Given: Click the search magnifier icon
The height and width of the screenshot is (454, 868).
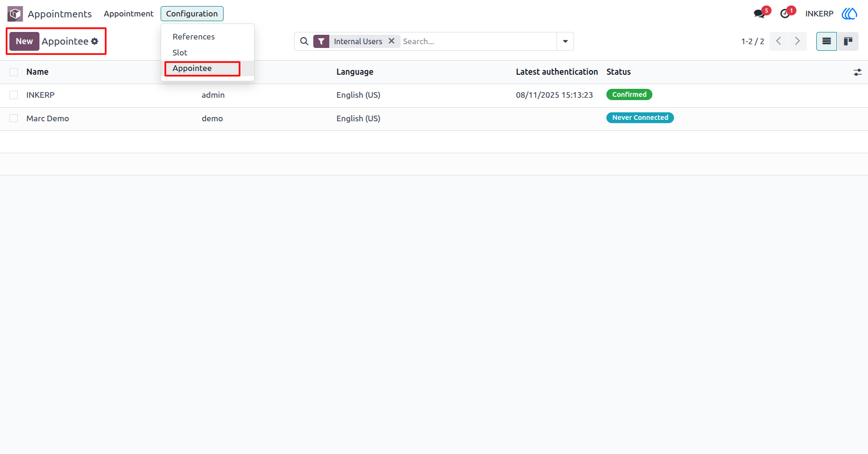Looking at the screenshot, I should (x=304, y=41).
